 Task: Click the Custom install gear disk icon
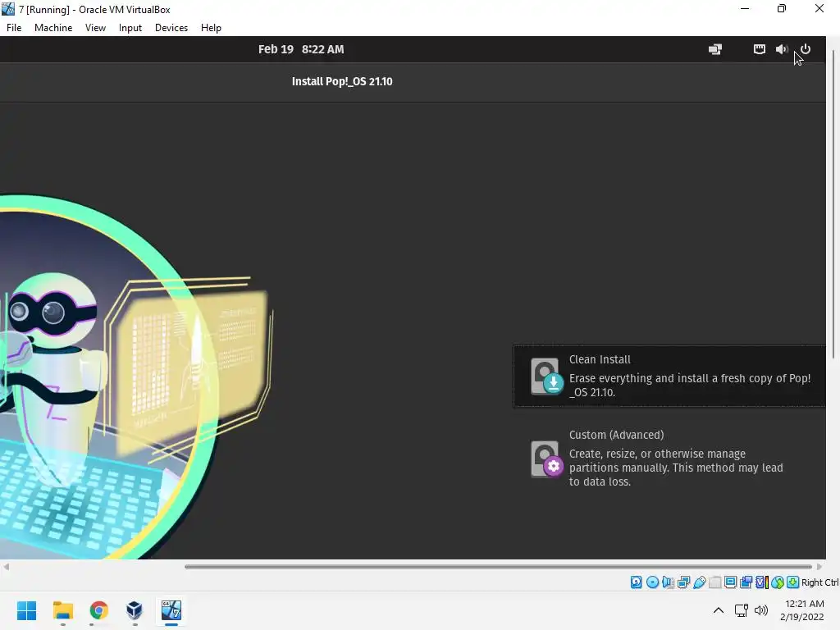(547, 459)
